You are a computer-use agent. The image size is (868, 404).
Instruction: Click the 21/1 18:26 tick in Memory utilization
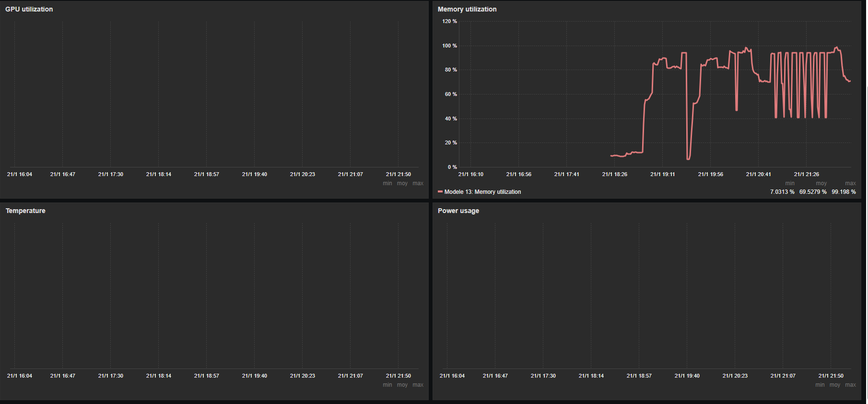pyautogui.click(x=614, y=174)
